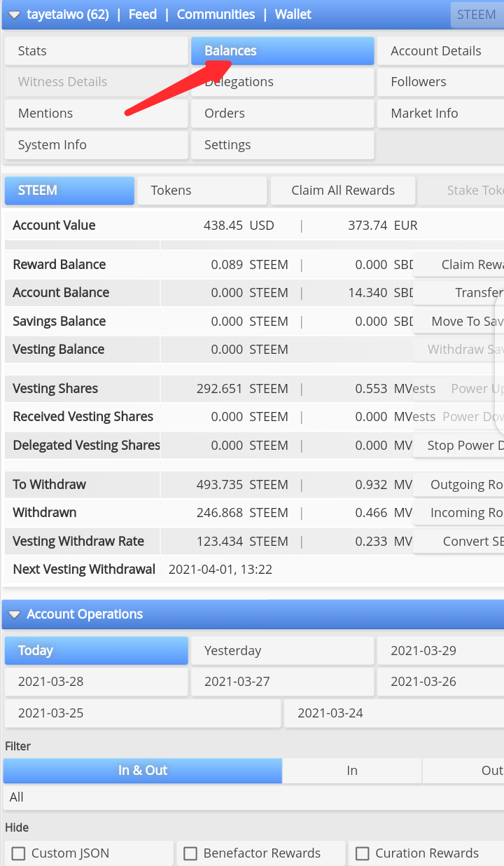
Task: Select the 2021-03-24 date button
Action: coord(394,713)
